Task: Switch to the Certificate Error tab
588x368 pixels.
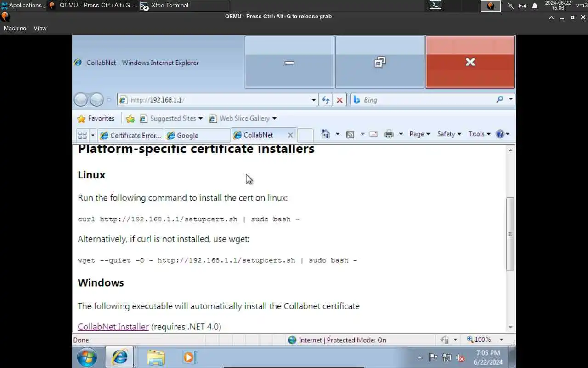Action: [x=131, y=135]
